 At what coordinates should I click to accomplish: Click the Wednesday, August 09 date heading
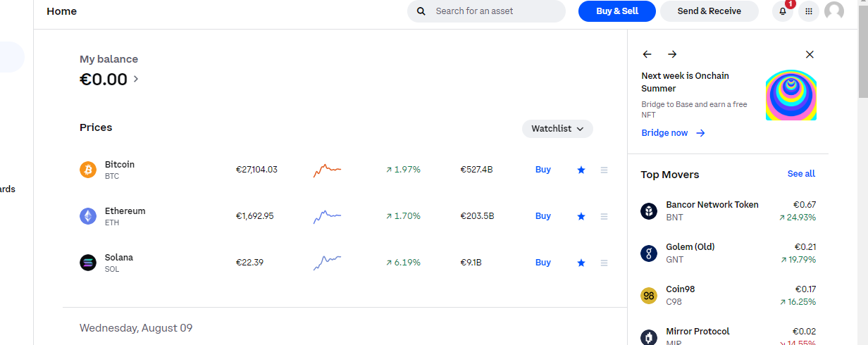pyautogui.click(x=136, y=328)
